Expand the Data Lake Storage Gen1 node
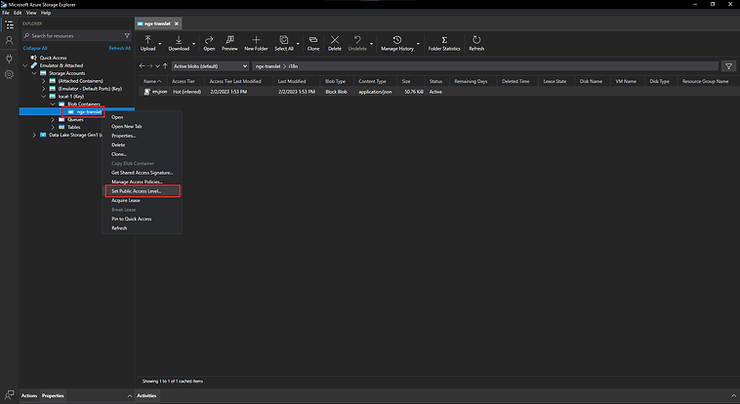 pos(34,135)
